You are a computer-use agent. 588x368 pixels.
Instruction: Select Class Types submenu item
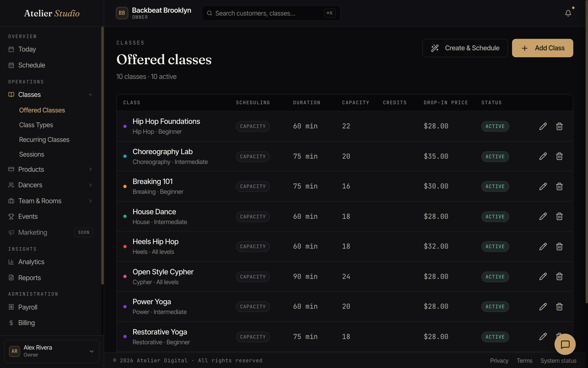click(36, 125)
